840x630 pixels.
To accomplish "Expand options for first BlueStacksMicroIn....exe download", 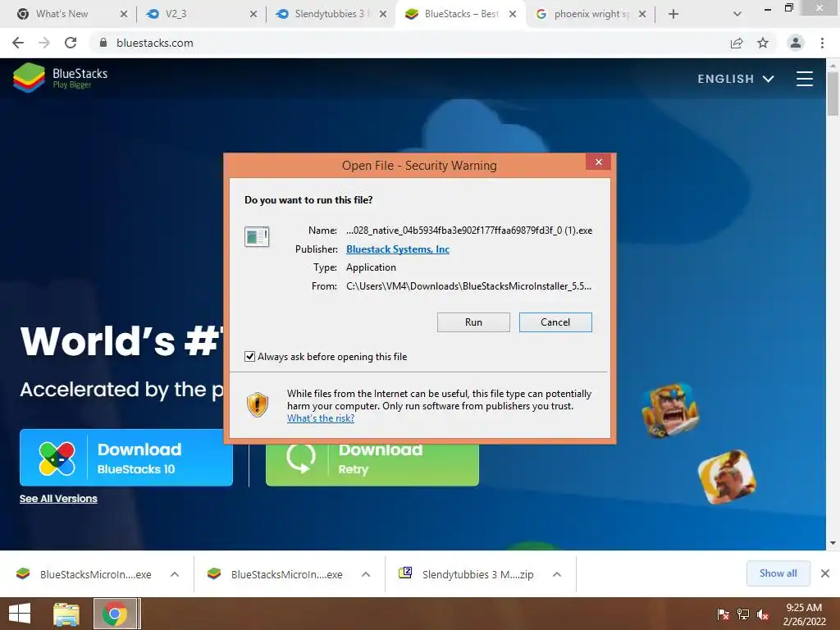I will tap(175, 574).
